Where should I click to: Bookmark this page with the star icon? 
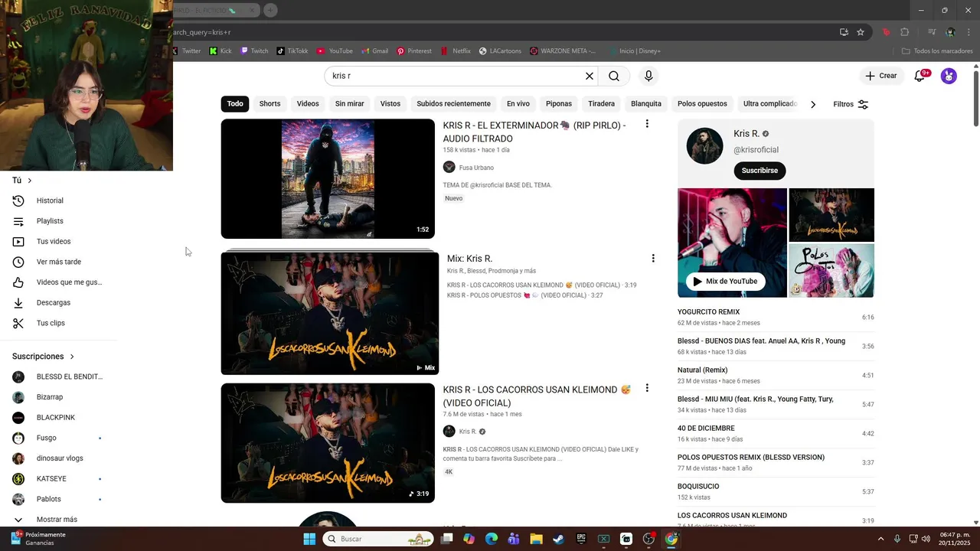[x=861, y=32]
